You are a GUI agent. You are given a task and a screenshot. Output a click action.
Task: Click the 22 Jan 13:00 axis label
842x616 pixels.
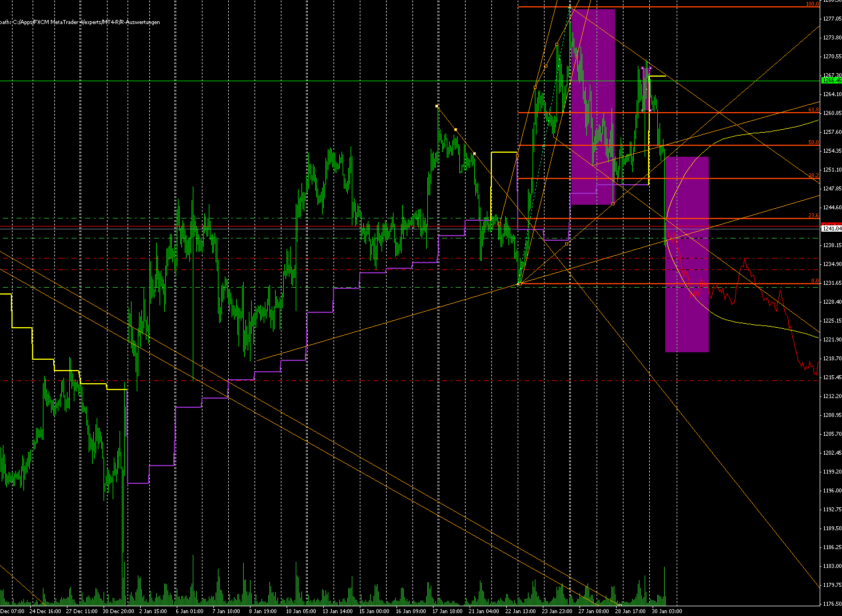click(x=521, y=610)
